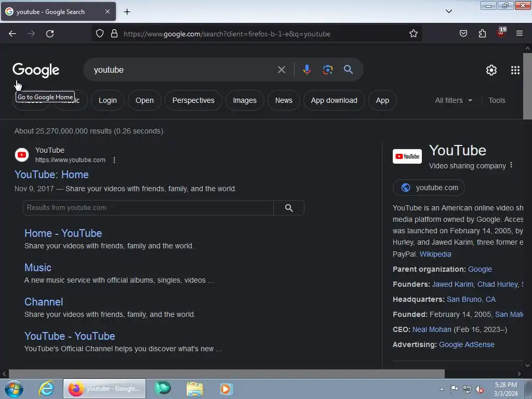Show hidden tray icons arrow
Screen dimensions: 532x399
(442, 389)
